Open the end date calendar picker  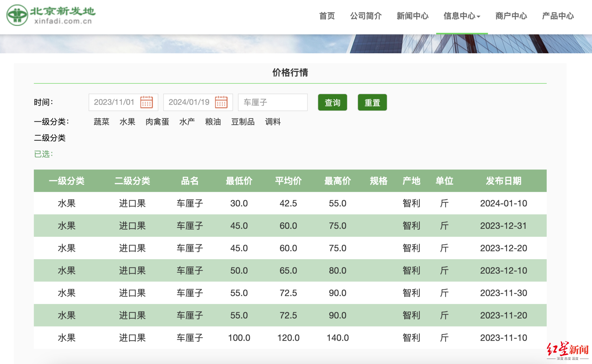221,102
